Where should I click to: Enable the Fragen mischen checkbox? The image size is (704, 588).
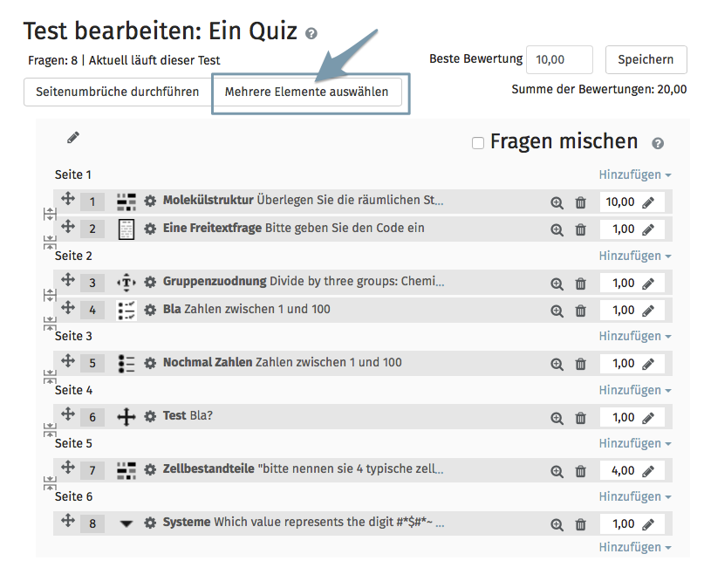[478, 143]
